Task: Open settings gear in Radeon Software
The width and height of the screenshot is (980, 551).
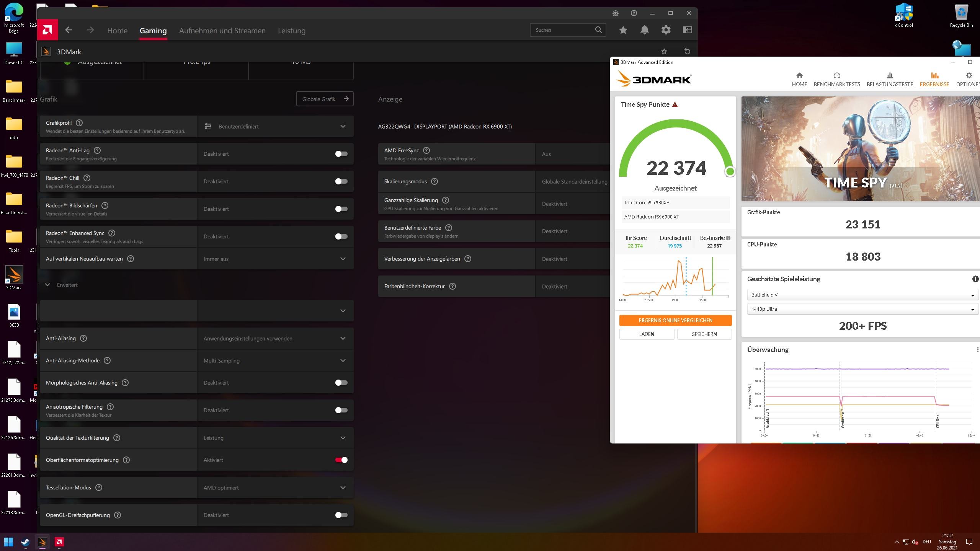Action: [666, 30]
